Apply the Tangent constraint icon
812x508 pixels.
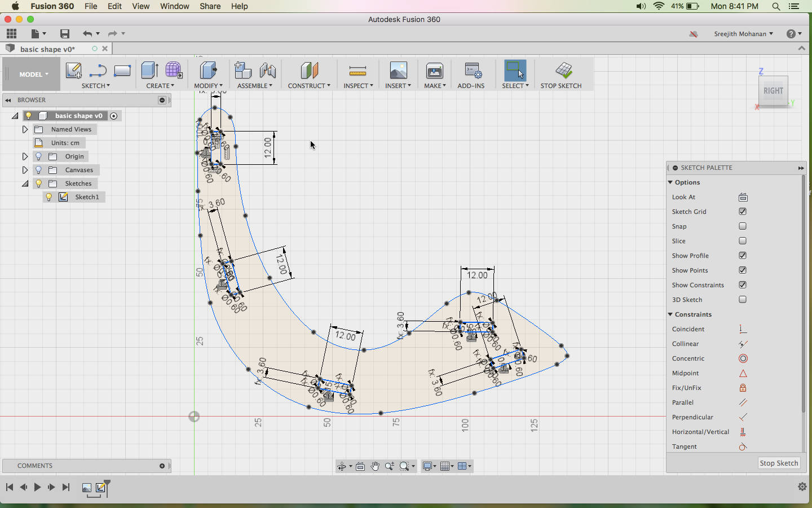click(x=743, y=446)
